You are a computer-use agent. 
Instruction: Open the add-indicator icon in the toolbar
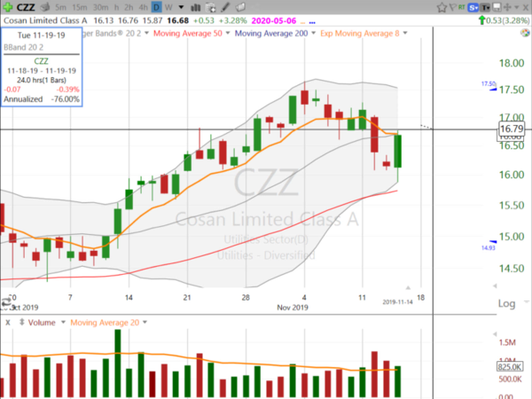point(211,7)
